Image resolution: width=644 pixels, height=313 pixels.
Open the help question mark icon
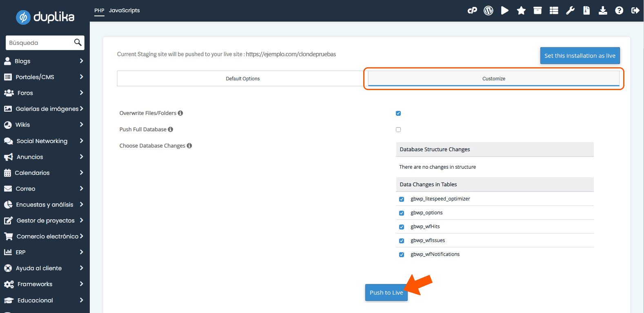619,11
